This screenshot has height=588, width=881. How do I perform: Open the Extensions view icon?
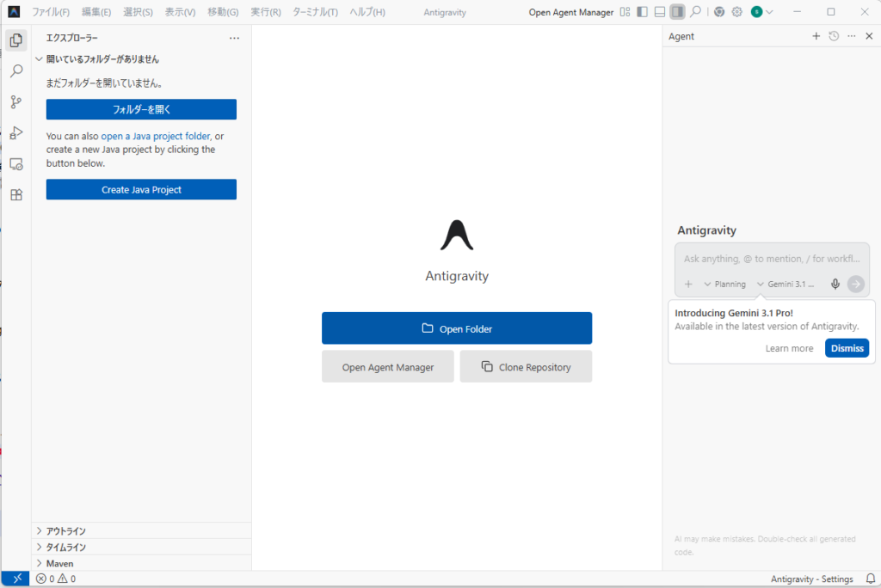click(x=15, y=195)
